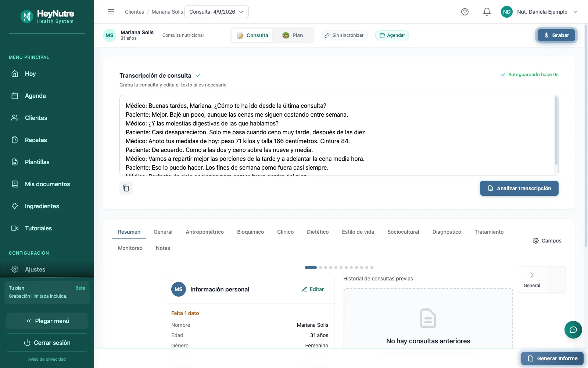The image size is (588, 368).
Task: Select the Clínico tab
Action: [286, 232]
